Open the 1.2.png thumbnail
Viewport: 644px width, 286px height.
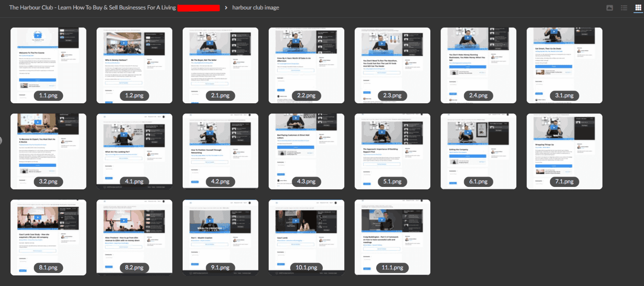(134, 65)
